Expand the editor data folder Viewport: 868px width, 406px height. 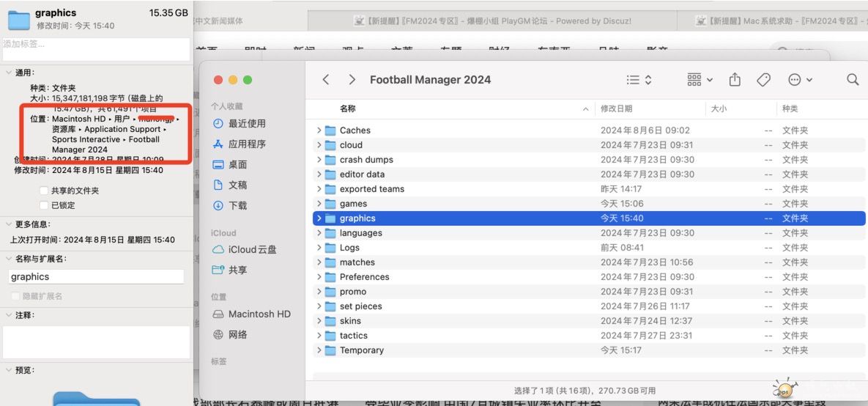[319, 174]
